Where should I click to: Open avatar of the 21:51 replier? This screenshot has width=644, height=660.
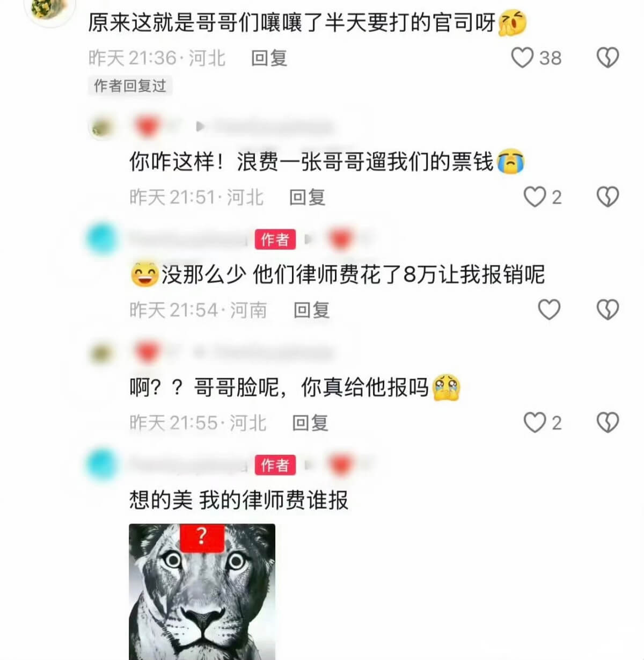[x=101, y=127]
